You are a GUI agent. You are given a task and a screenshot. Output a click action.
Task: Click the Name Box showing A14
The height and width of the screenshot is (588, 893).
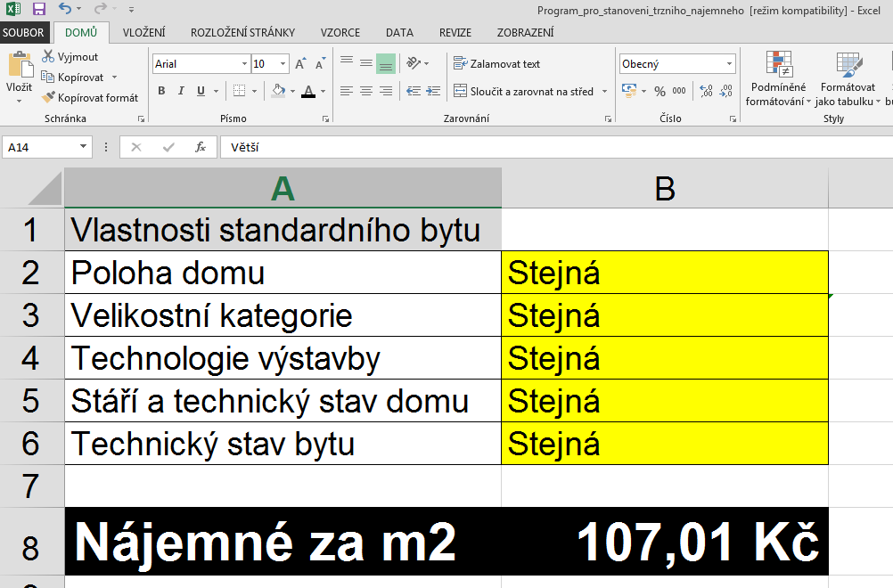pyautogui.click(x=46, y=147)
